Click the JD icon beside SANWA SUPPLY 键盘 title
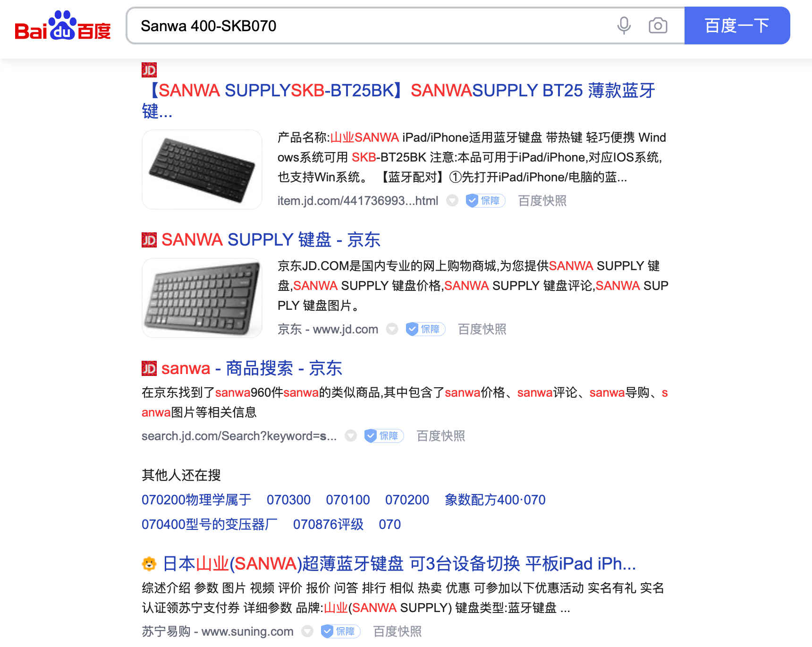The image size is (812, 647). coord(149,240)
